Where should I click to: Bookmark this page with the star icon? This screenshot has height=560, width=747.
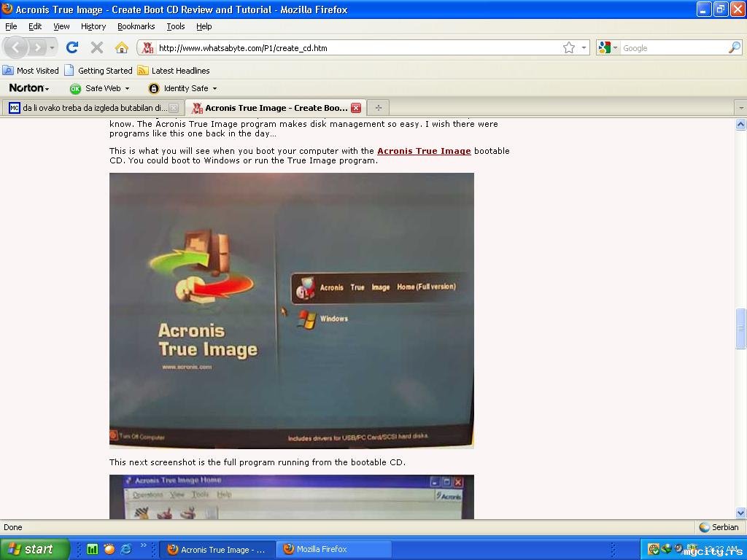coord(569,47)
